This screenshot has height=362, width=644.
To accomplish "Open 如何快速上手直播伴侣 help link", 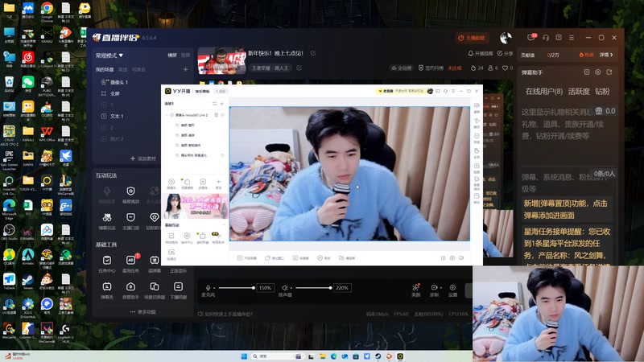I will click(x=225, y=314).
